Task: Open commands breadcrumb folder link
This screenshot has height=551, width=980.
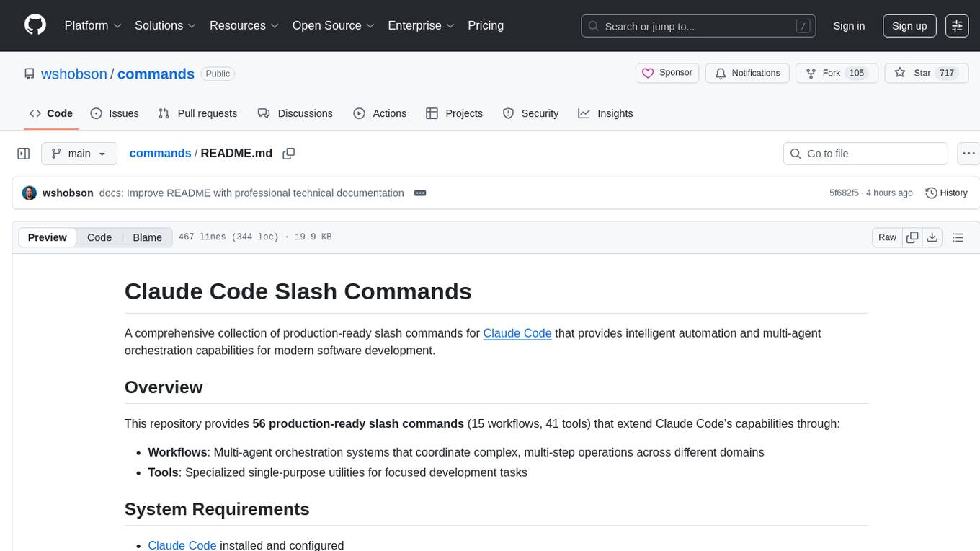Action: tap(160, 153)
